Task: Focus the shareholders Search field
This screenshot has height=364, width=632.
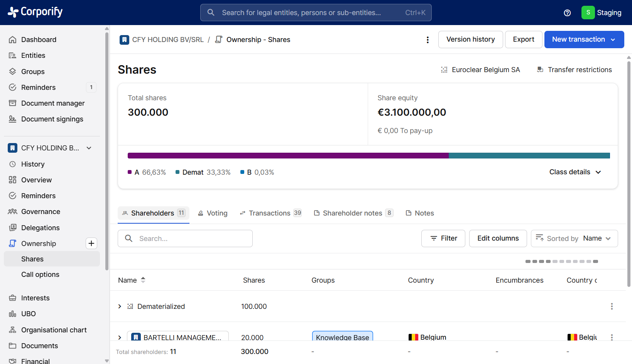Action: tap(185, 239)
